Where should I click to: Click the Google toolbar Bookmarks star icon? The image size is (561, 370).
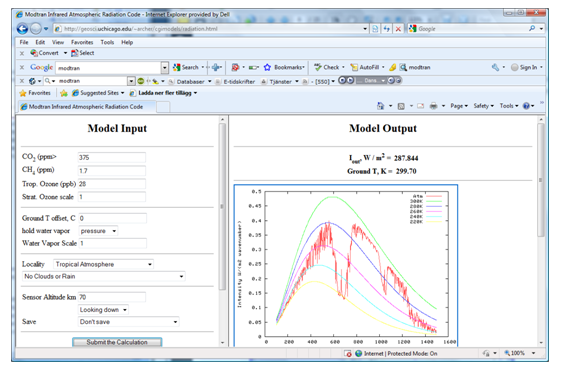tap(267, 67)
